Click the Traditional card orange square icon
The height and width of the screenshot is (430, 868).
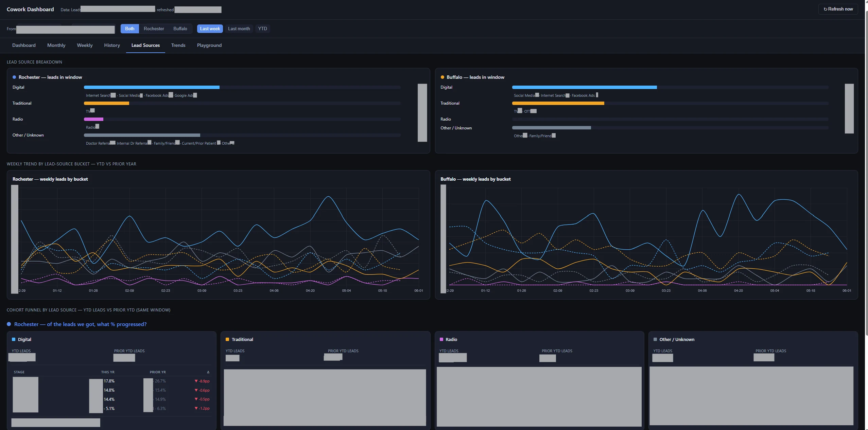point(227,339)
